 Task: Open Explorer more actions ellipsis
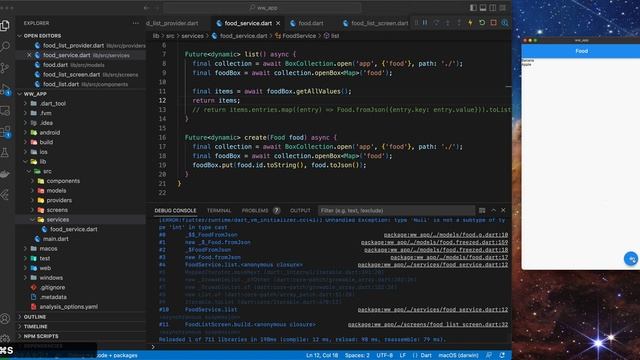[136, 23]
